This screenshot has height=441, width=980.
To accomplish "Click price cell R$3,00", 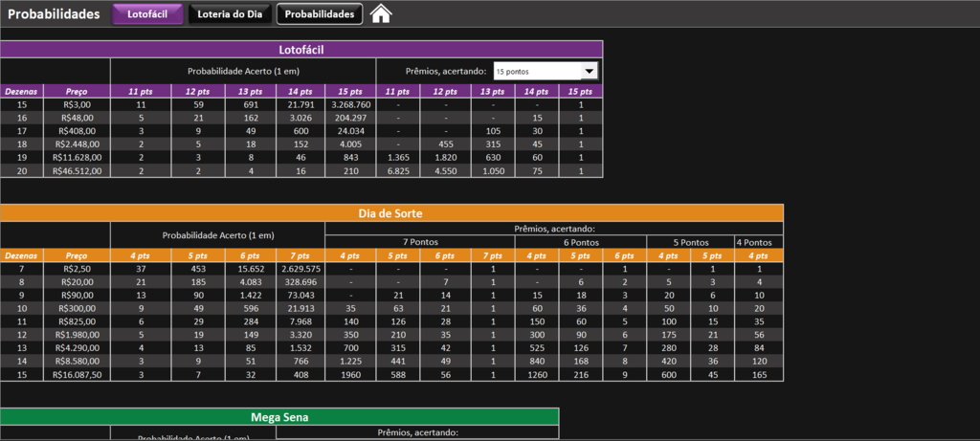I will coord(77,104).
